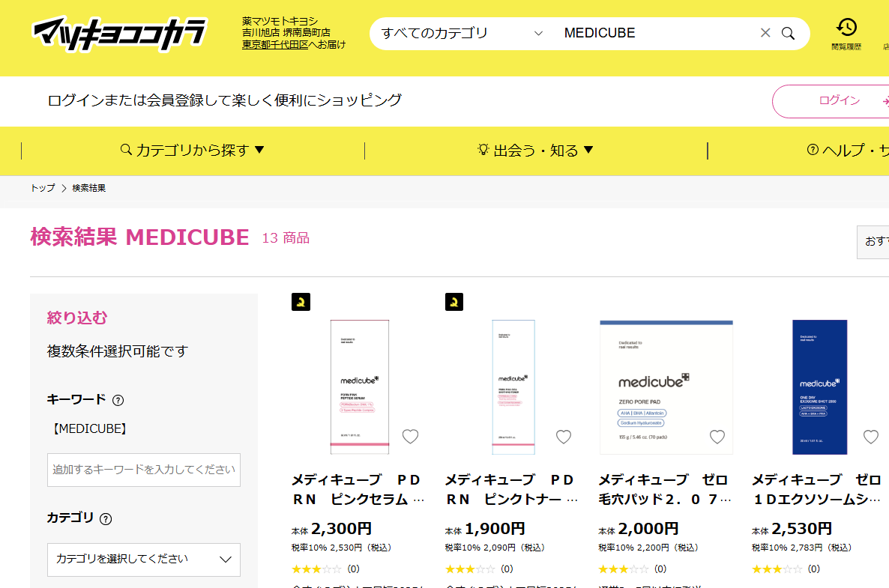The width and height of the screenshot is (889, 588).
Task: Click the star rating for ピンクセラム
Action: click(x=316, y=569)
